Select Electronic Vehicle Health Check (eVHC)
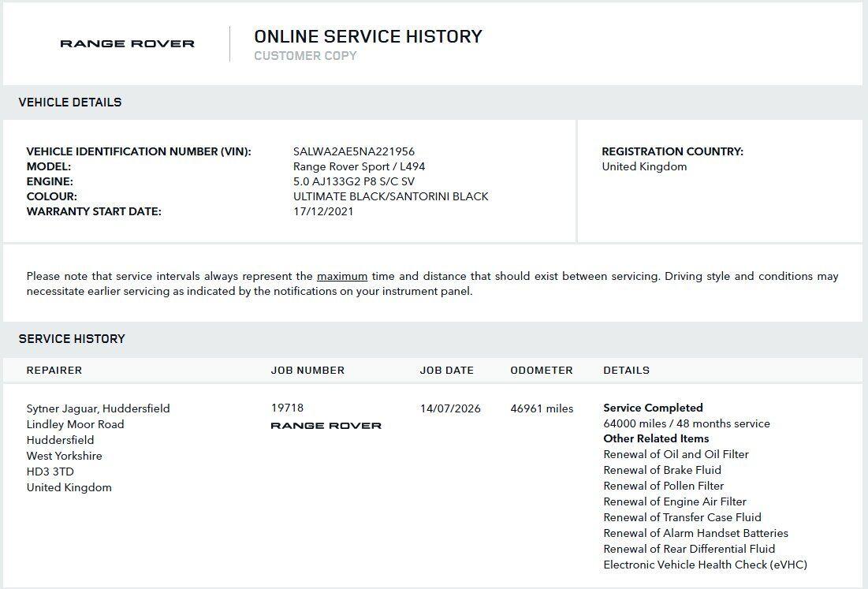Screen dimensions: 868x589 [x=706, y=565]
